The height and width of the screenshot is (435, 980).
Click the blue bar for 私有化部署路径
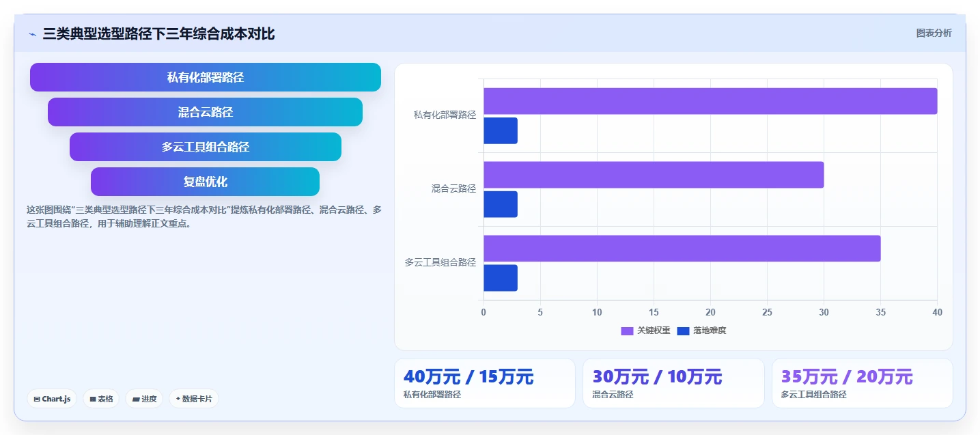[x=501, y=130]
